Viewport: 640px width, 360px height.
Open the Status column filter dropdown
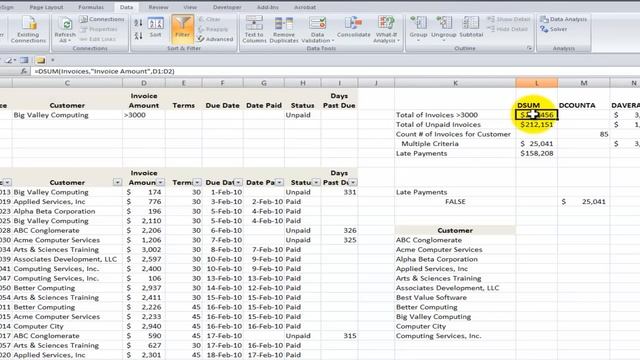click(316, 182)
